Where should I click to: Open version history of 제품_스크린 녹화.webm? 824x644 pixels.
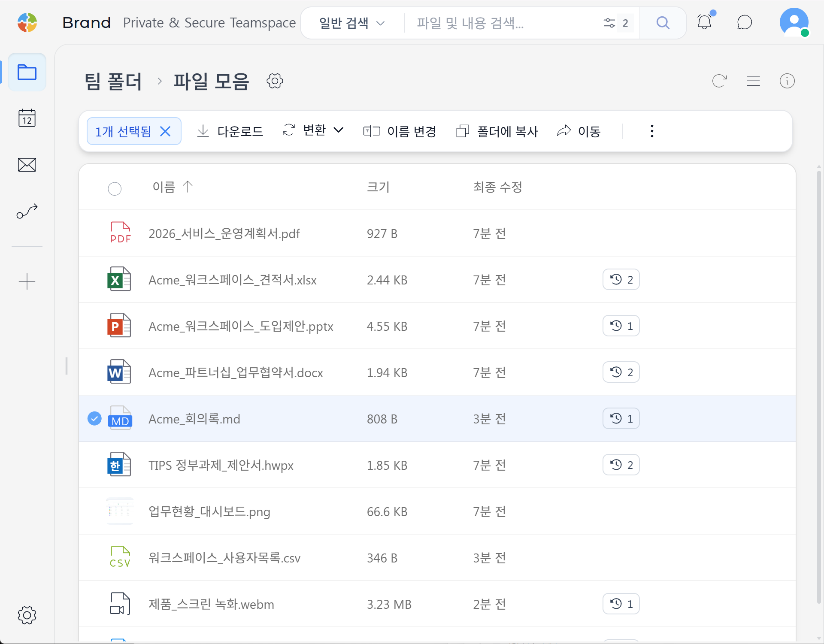[621, 604]
